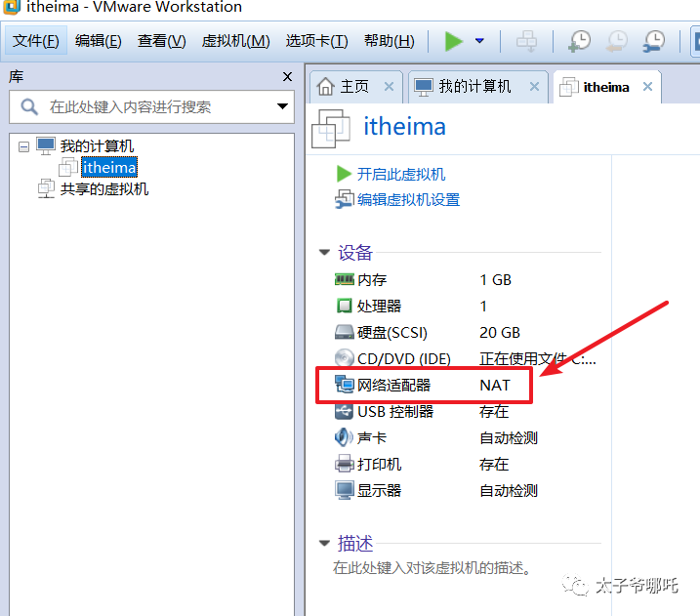
Task: Open the USB 控制器 device entry
Action: pos(395,412)
